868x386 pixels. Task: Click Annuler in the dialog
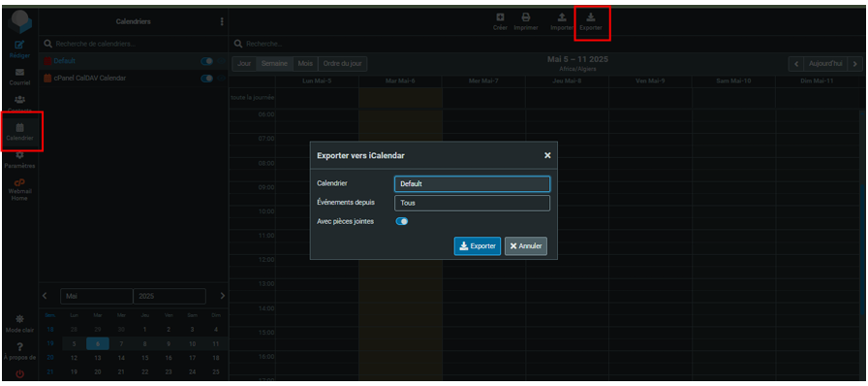point(526,245)
